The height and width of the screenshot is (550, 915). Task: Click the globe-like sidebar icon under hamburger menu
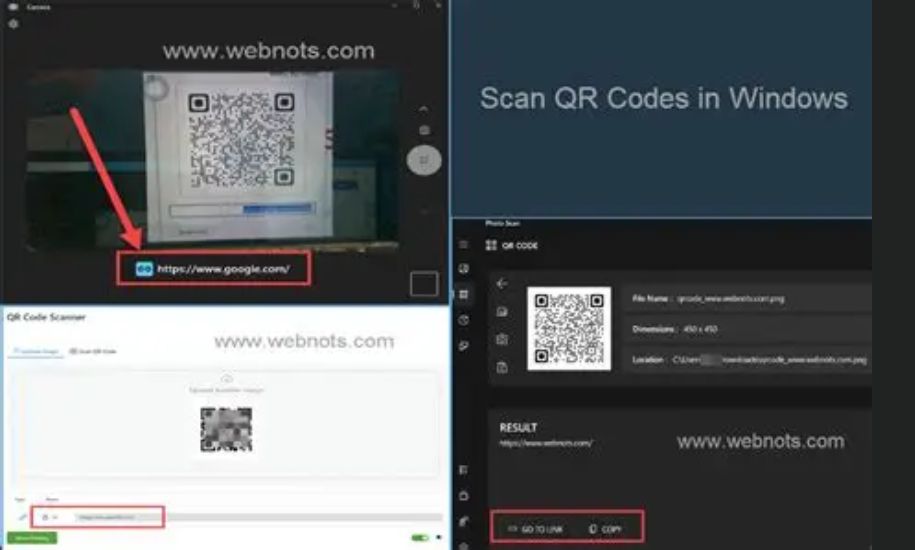[464, 269]
